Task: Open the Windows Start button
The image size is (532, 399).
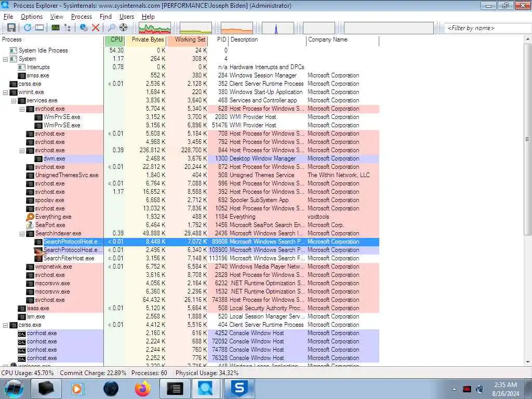Action: click(13, 389)
